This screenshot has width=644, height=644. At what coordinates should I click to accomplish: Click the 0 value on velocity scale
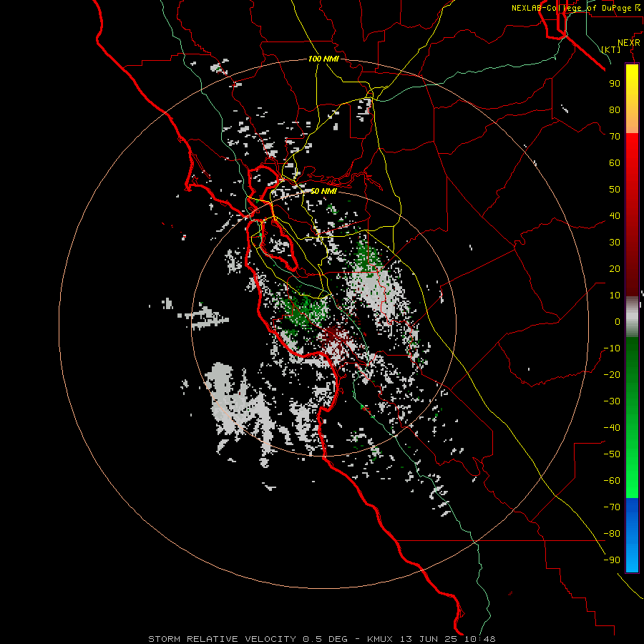618,321
